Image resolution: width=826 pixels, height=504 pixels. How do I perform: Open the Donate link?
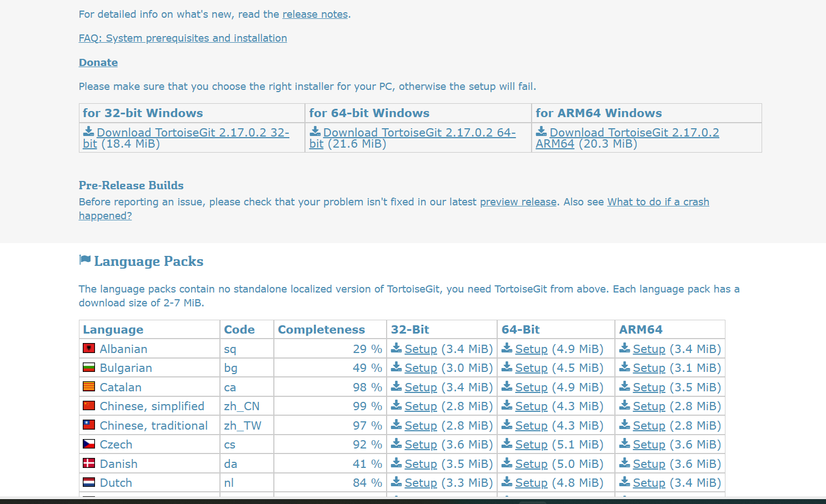click(x=98, y=63)
